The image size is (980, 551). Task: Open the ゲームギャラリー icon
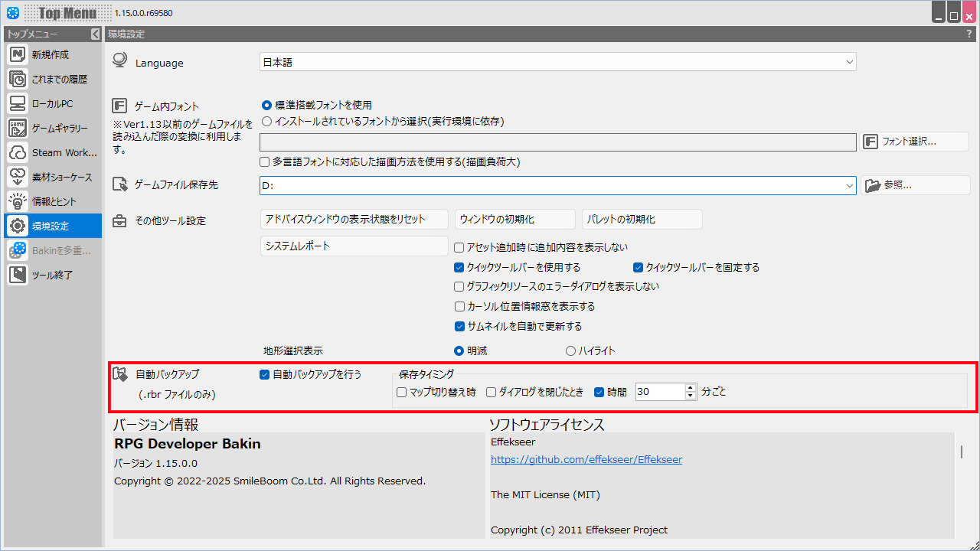[x=18, y=128]
